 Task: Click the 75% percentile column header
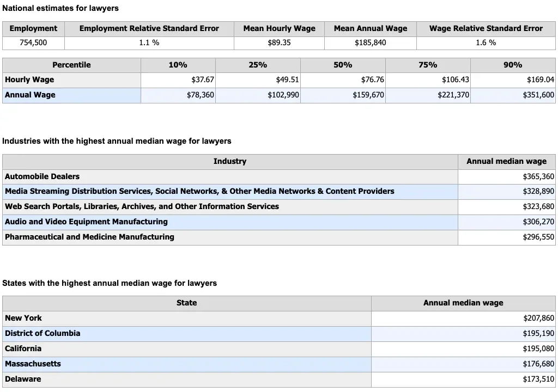tap(428, 65)
